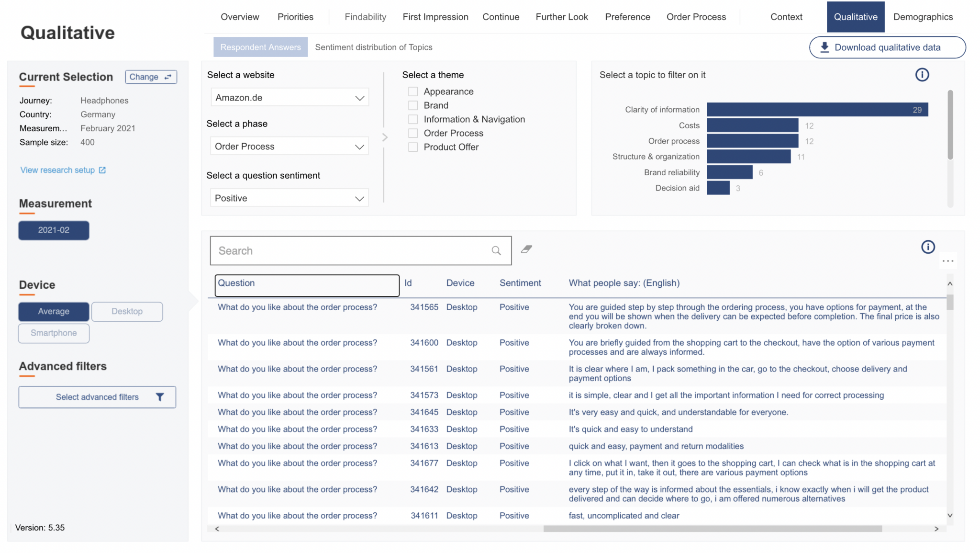The image size is (980, 553).
Task: Switch to the Demographics tab
Action: tap(923, 17)
